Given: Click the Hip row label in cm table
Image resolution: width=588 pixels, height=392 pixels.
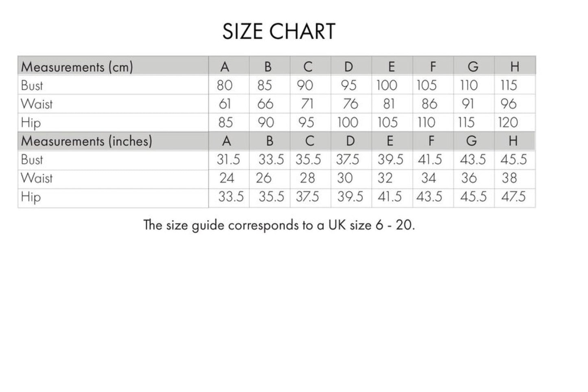Looking at the screenshot, I should pos(31,123).
